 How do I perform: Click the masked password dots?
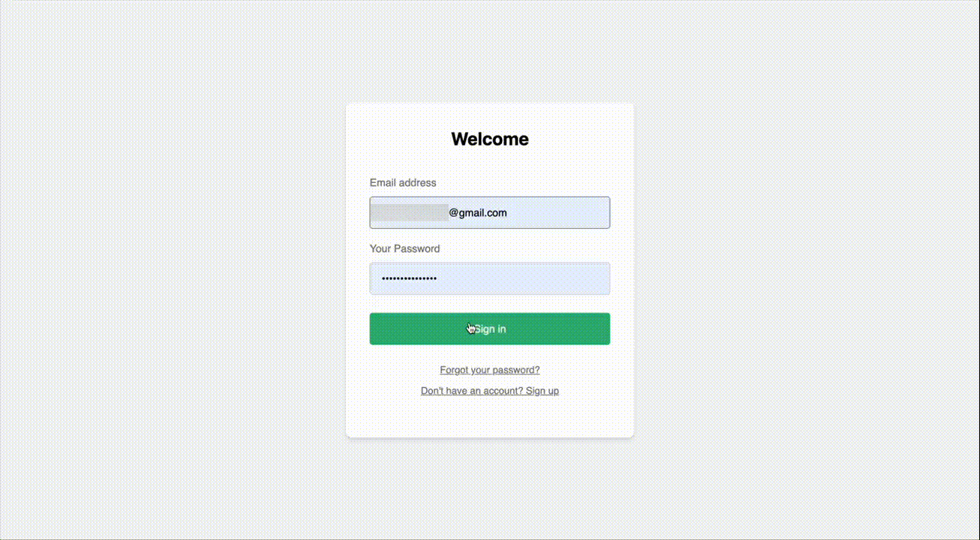tap(409, 279)
